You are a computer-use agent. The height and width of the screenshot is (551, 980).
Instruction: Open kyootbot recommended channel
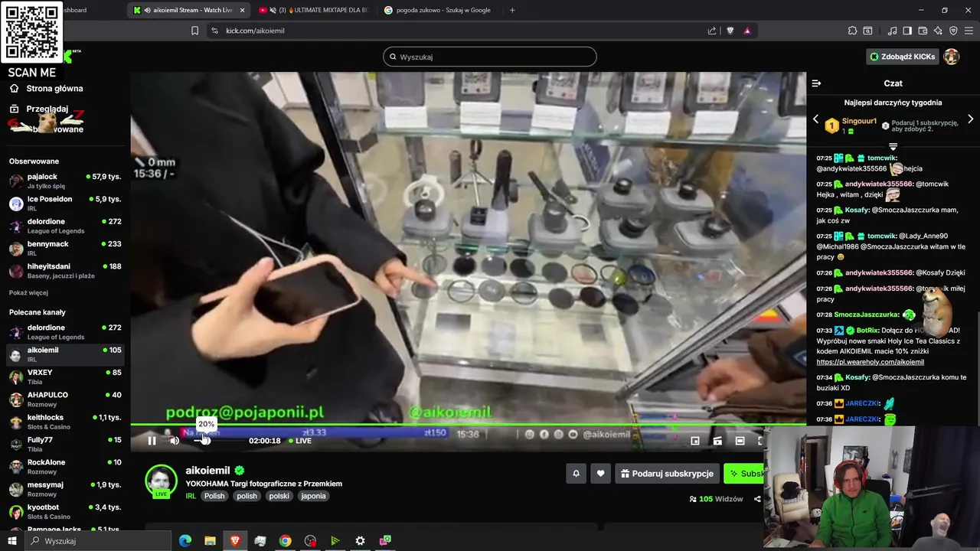[65, 511]
